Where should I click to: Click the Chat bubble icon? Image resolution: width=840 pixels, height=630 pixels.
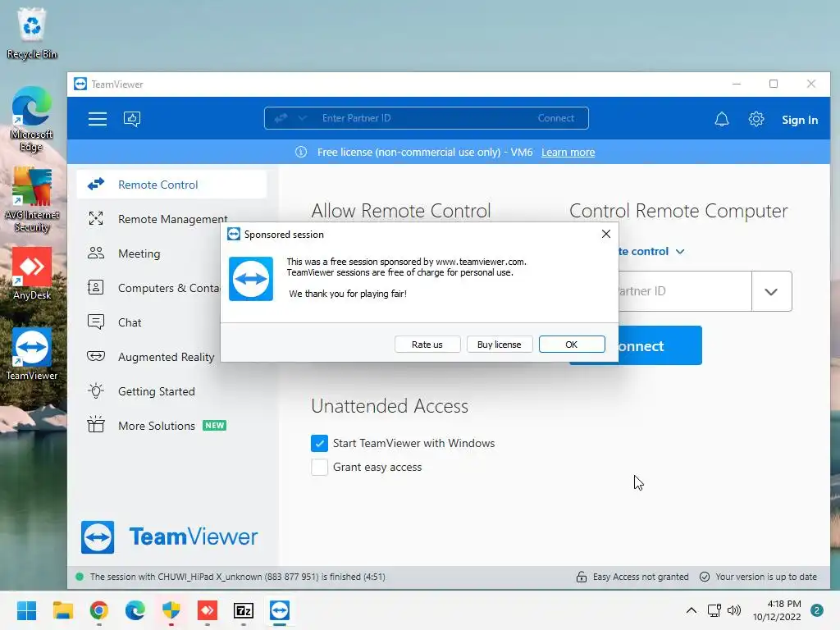96,322
